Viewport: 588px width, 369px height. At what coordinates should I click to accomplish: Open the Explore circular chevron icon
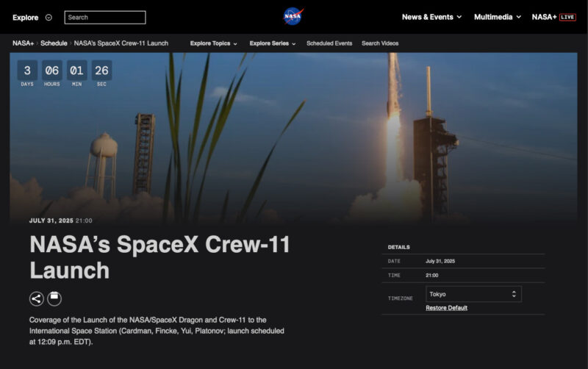click(49, 17)
